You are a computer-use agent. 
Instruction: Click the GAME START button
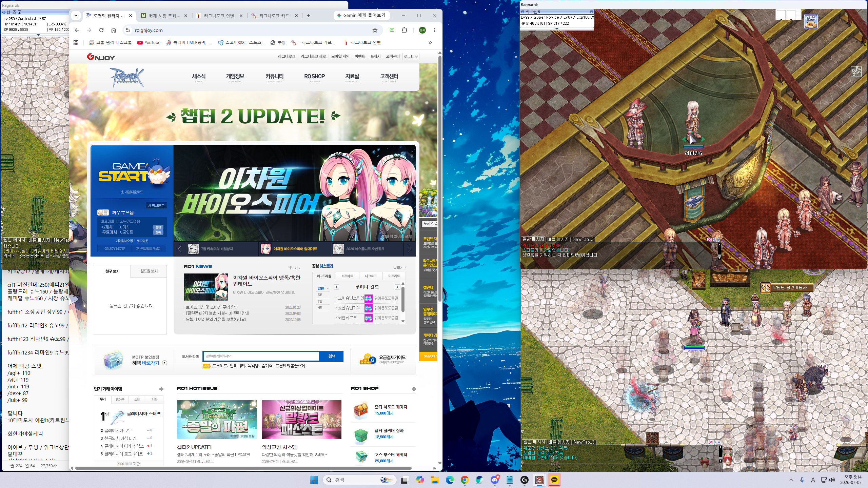pos(133,172)
